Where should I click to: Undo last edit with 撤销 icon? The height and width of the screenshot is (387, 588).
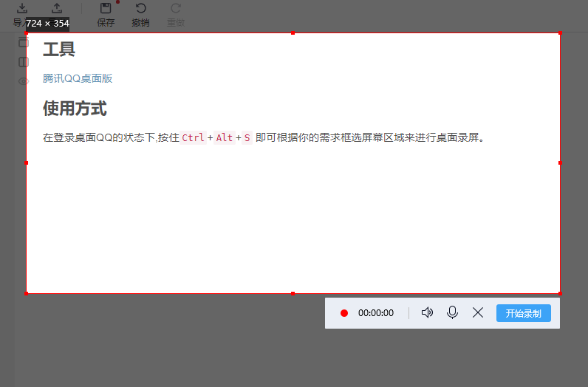140,8
